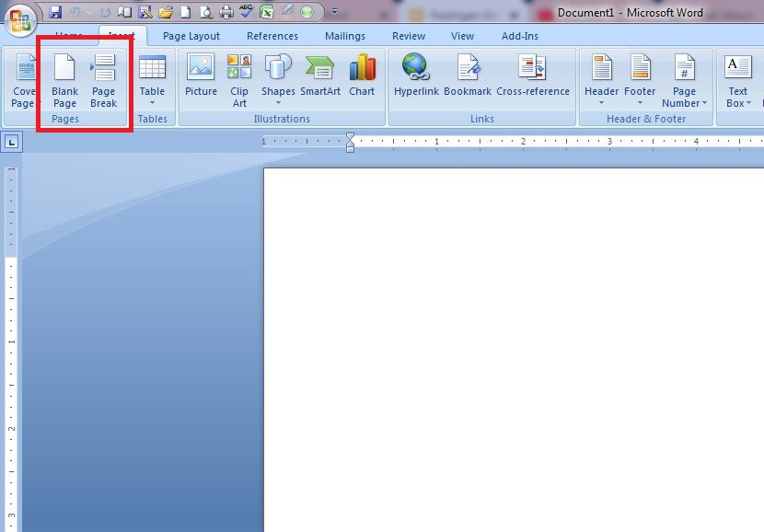
Task: Click the Links group label
Action: [x=482, y=119]
